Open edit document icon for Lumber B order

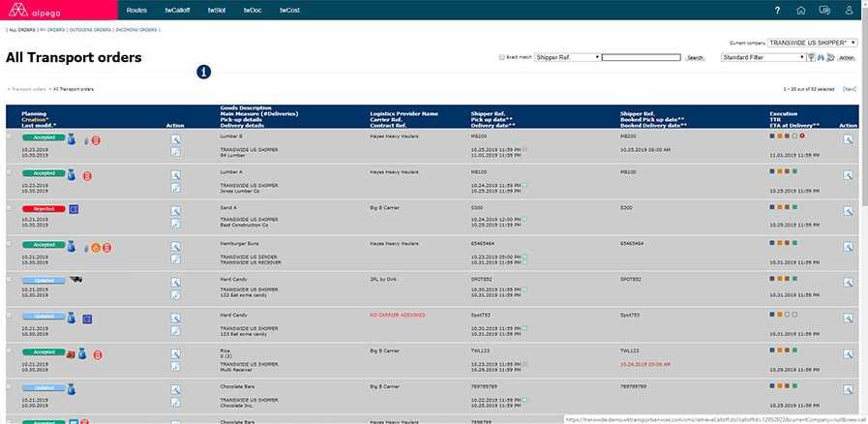click(175, 152)
